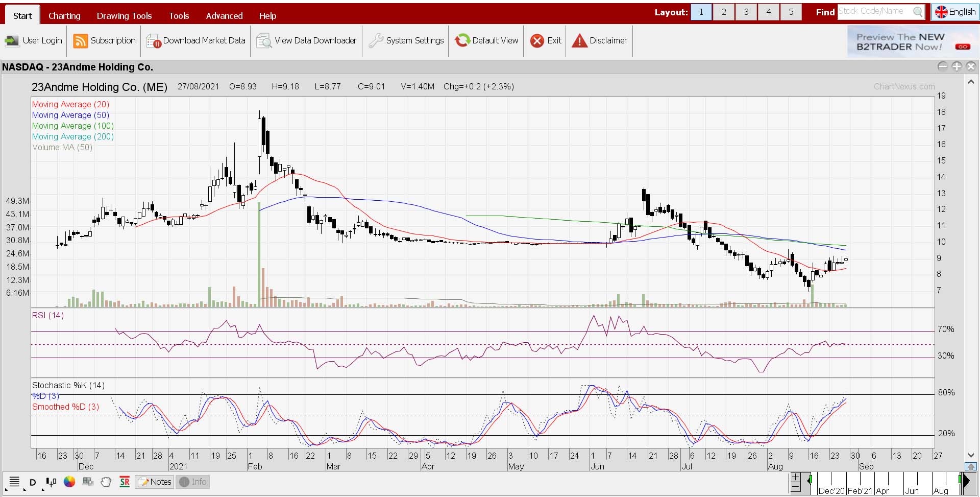This screenshot has height=497, width=980.
Task: Click Download Market Data
Action: tap(195, 41)
